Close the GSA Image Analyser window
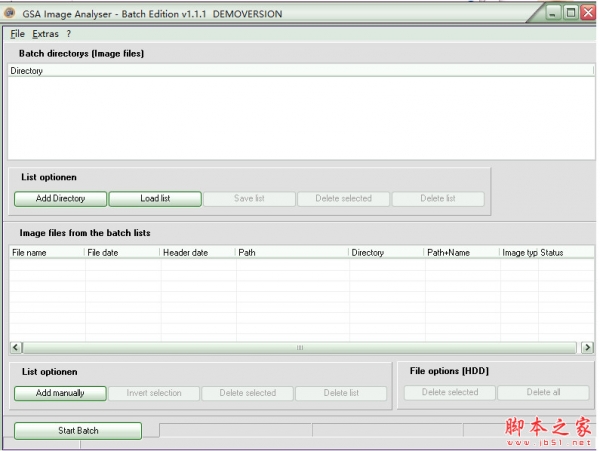Image resolution: width=600 pixels, height=451 pixels. (x=588, y=13)
